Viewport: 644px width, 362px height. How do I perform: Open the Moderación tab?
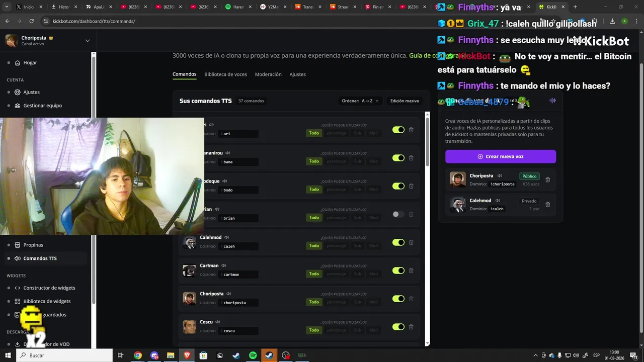268,74
